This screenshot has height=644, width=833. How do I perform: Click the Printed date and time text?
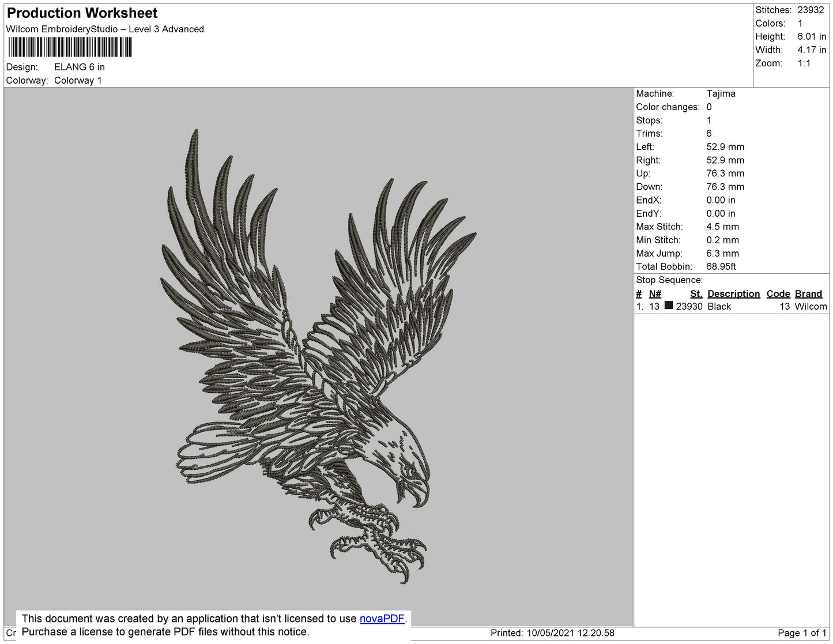click(552, 633)
